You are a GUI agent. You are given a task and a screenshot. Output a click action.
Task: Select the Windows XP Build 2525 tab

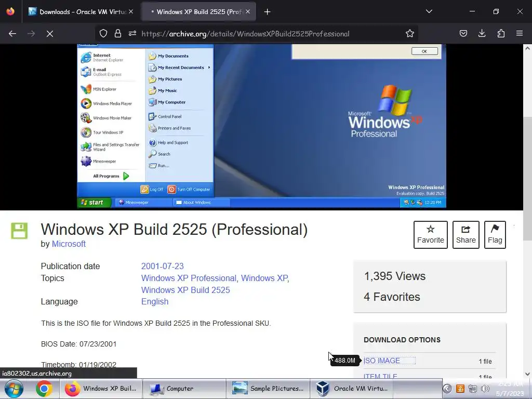point(198,12)
